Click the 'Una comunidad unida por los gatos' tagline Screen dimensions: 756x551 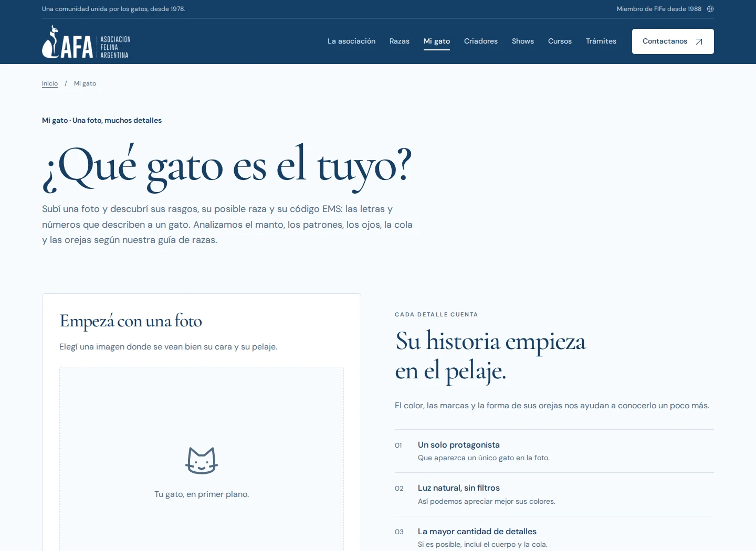(113, 9)
